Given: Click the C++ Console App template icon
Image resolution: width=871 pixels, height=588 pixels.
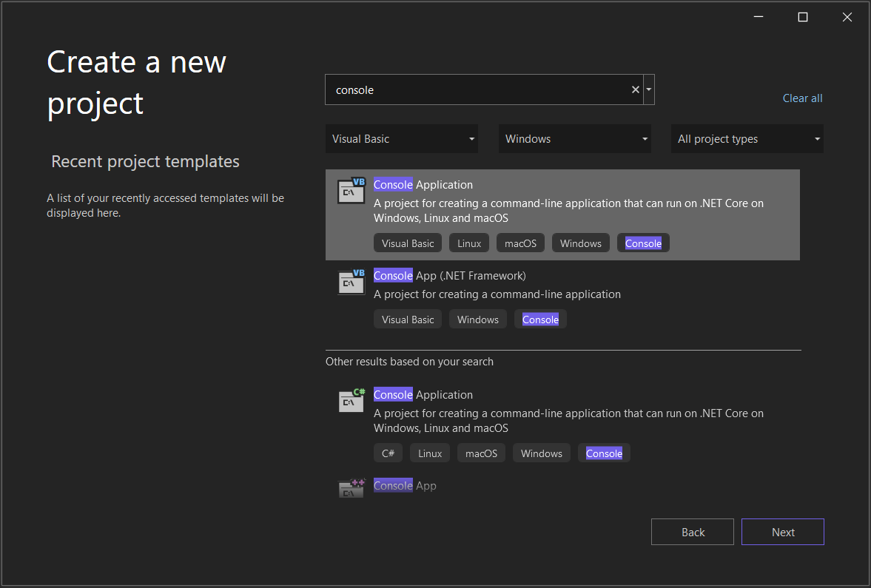Looking at the screenshot, I should pos(351,487).
